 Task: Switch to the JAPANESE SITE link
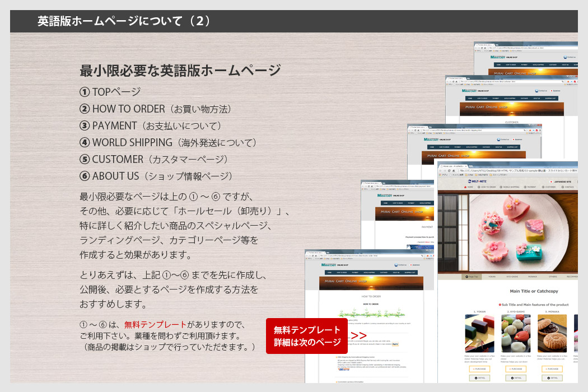[561, 182]
